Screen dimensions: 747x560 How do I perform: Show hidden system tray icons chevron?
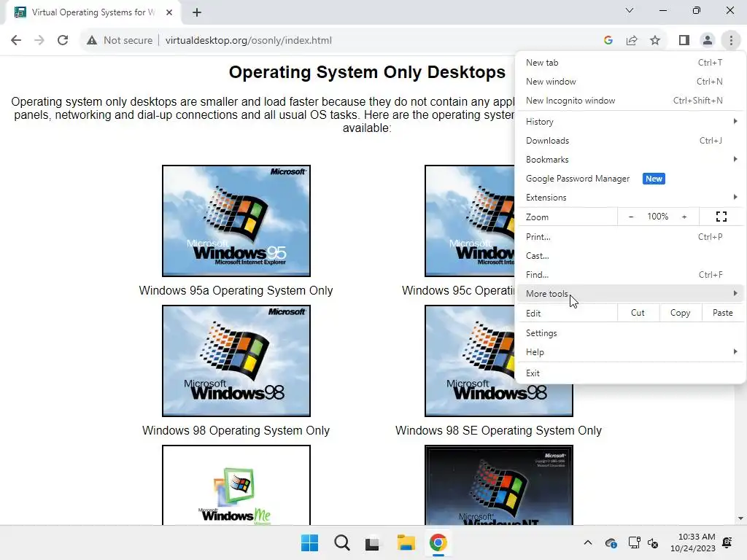[588, 542]
